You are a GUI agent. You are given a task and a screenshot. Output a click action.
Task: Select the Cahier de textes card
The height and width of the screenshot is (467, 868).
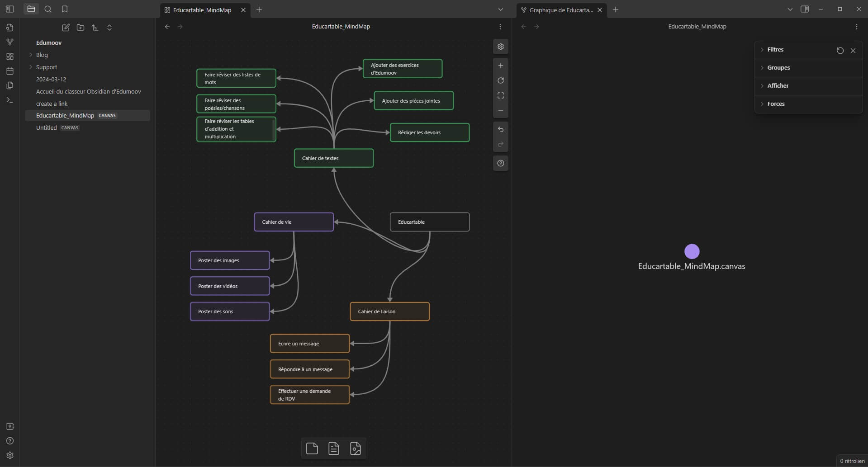334,158
